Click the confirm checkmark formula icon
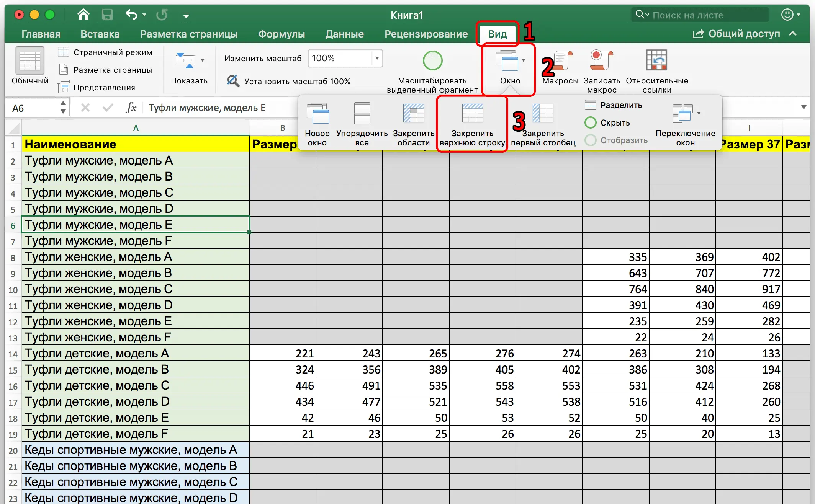 (108, 108)
